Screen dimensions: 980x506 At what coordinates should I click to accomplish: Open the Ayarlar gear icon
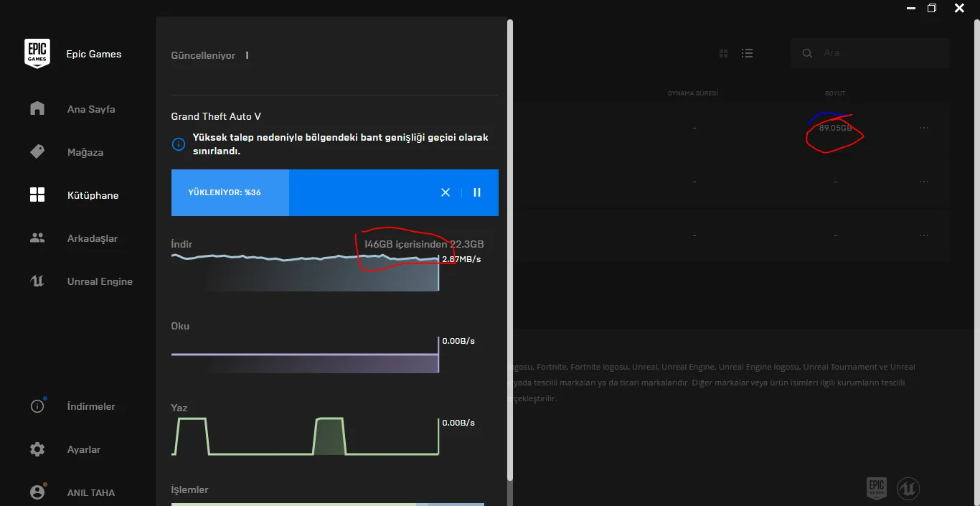(x=37, y=449)
